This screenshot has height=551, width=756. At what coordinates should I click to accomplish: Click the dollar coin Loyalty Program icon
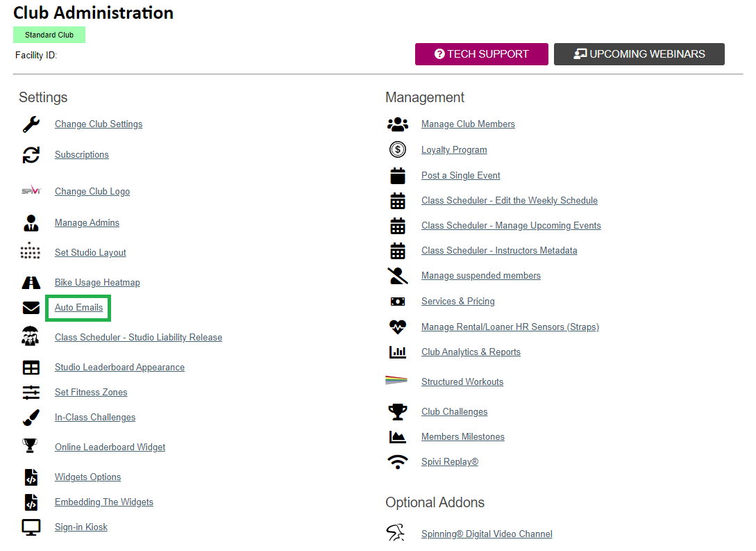(x=398, y=149)
